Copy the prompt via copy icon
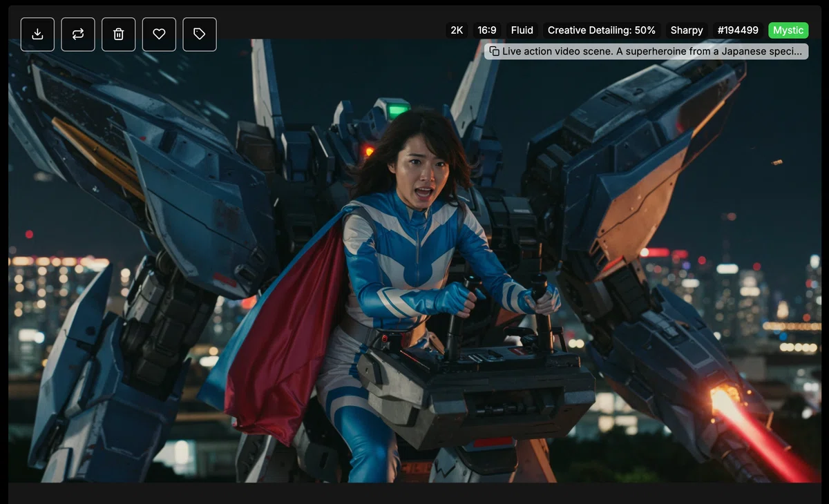Image resolution: width=829 pixels, height=504 pixels. (x=494, y=52)
